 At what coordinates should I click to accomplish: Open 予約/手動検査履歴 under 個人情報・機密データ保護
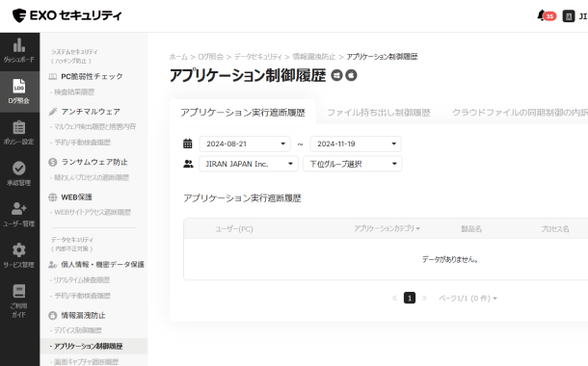pos(82,296)
